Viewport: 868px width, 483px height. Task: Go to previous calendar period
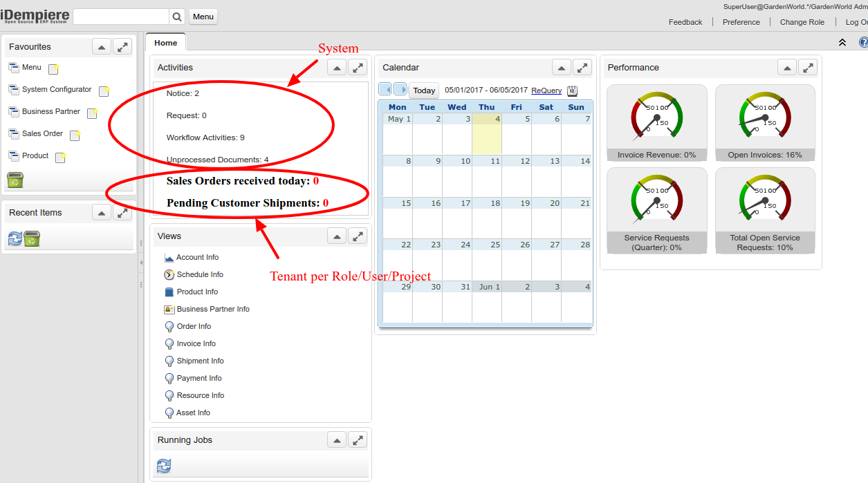click(385, 90)
